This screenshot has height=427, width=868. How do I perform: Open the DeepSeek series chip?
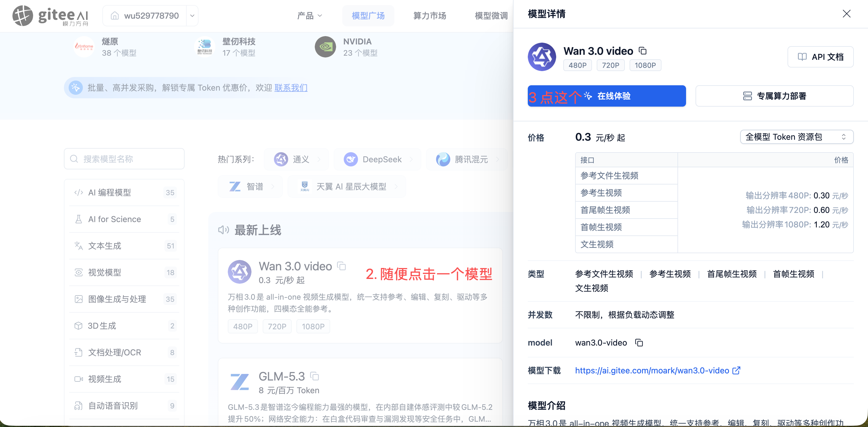click(377, 159)
